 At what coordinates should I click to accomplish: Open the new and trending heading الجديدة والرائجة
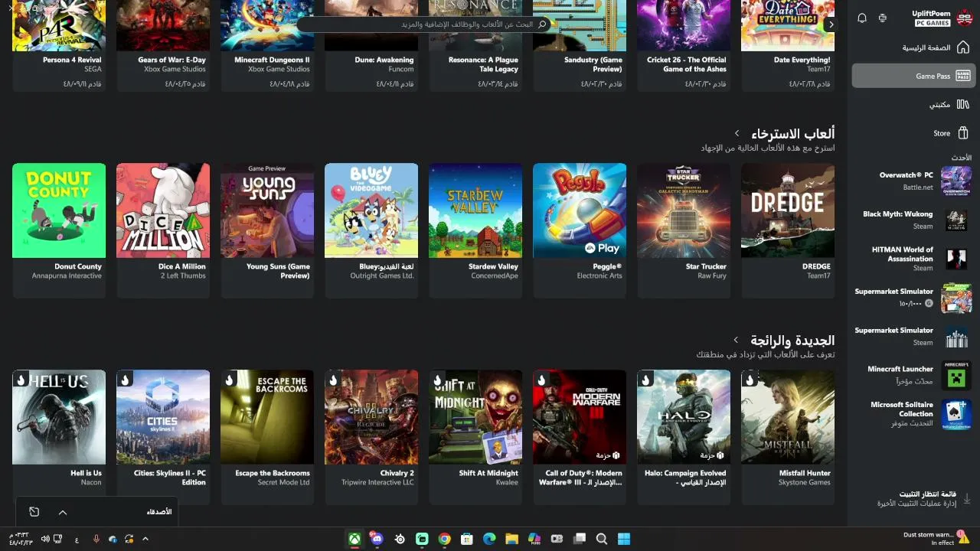792,340
